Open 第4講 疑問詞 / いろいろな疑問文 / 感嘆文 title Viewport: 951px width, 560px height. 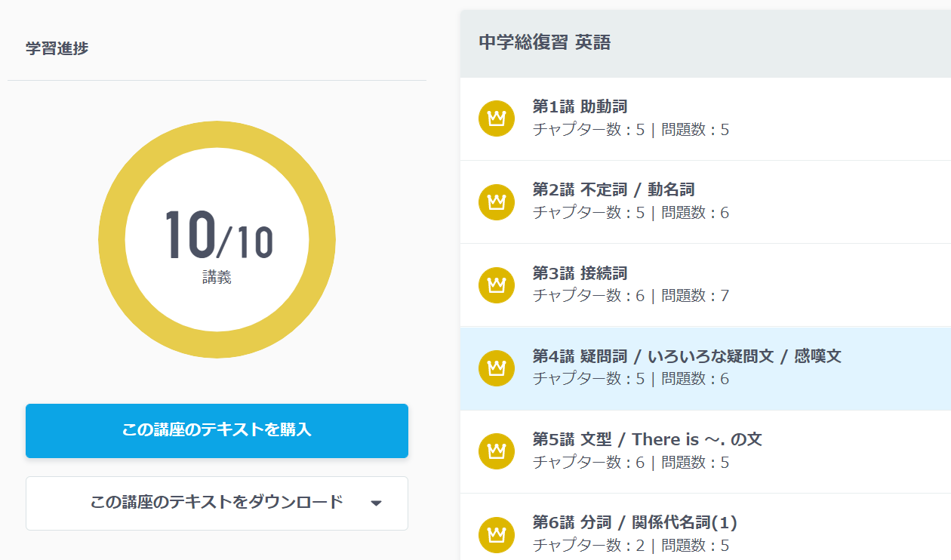pos(686,355)
